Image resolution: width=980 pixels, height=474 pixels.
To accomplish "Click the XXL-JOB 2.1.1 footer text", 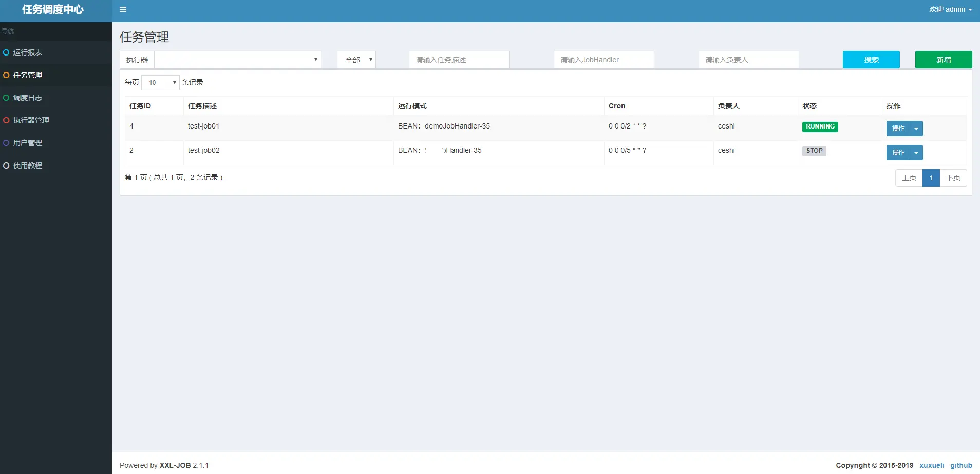I will tap(184, 465).
